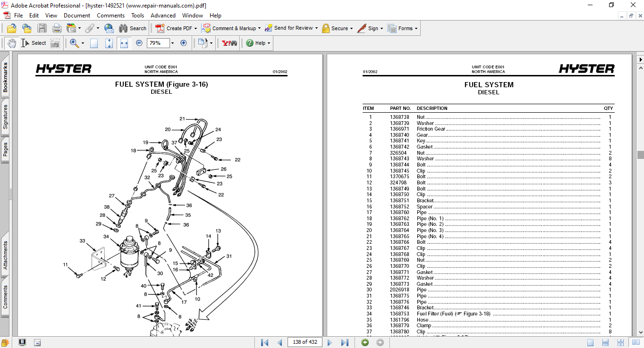The width and height of the screenshot is (644, 348).
Task: Click the page number input field
Action: point(305,342)
